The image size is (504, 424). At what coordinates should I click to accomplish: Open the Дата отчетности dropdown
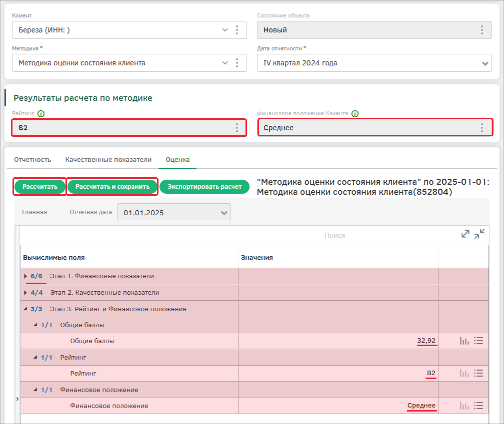[374, 63]
